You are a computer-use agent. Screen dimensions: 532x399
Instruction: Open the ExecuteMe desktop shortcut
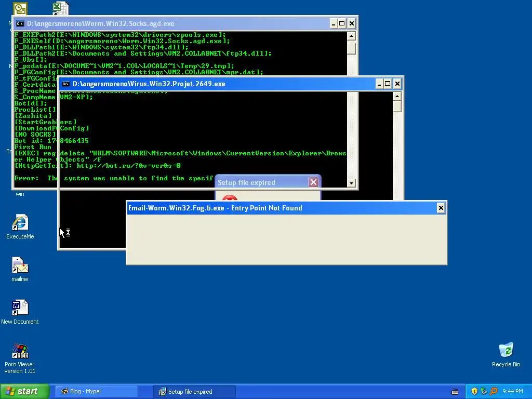[x=20, y=227]
